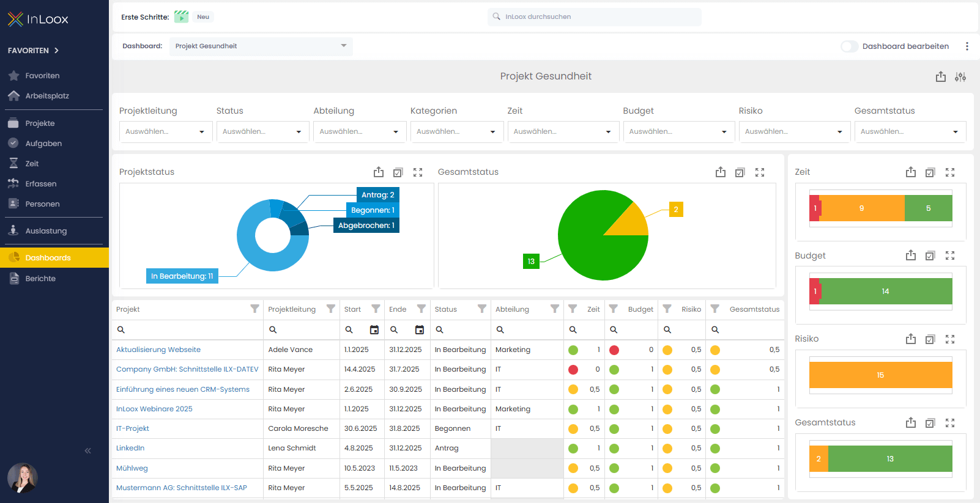Expand Gesamtstatus pie chart to fullscreen
980x503 pixels.
click(x=760, y=172)
